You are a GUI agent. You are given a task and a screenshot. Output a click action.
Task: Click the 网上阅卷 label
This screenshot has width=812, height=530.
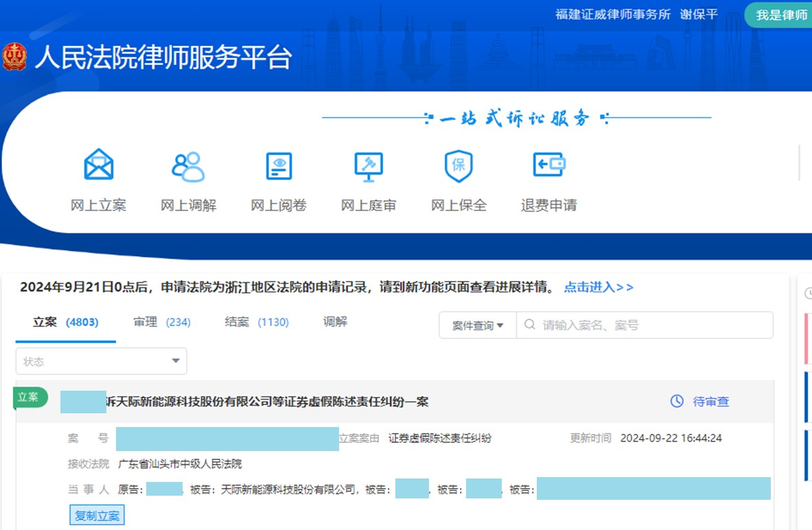(279, 206)
